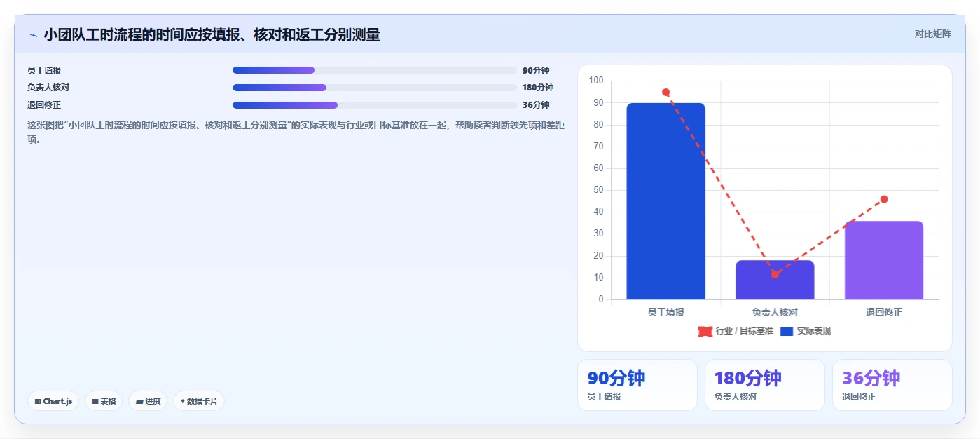Click the 负责人核对 progress bar
The width and height of the screenshot is (980, 439).
point(374,88)
